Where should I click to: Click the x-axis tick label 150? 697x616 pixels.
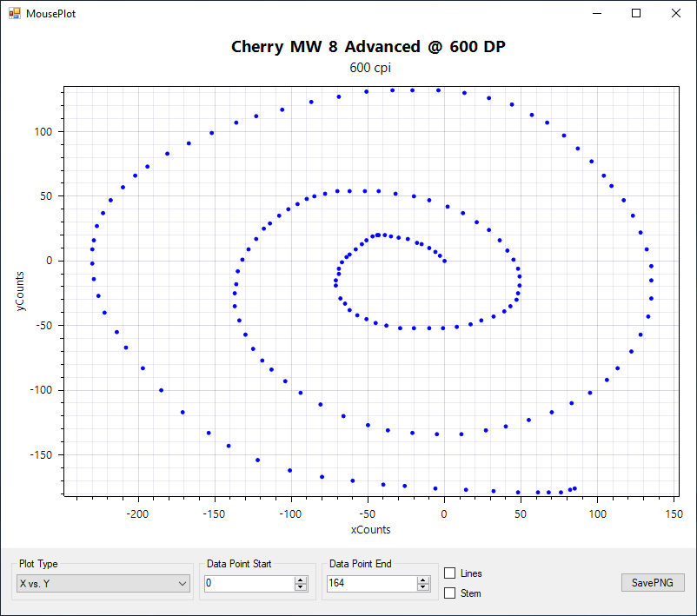(x=674, y=514)
